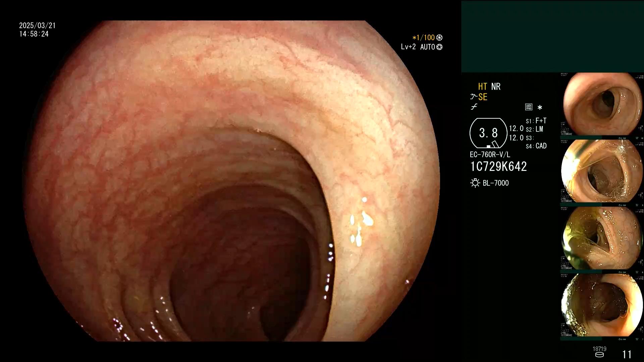Click the scope model EC-760R-V/L
The height and width of the screenshot is (362, 644).
(x=490, y=155)
